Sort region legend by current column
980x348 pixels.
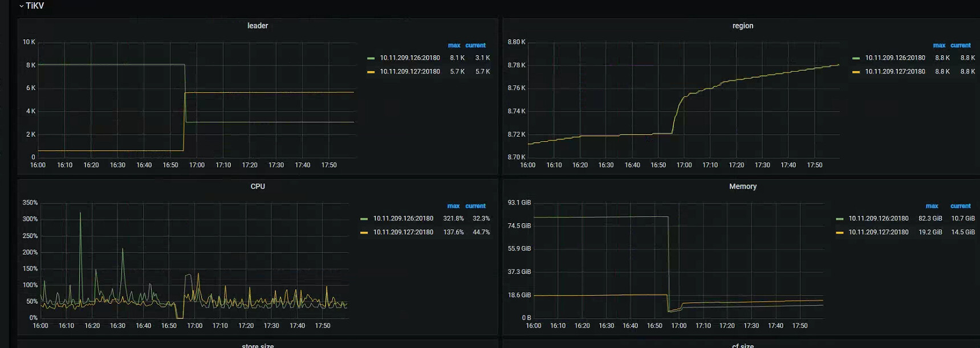(960, 46)
